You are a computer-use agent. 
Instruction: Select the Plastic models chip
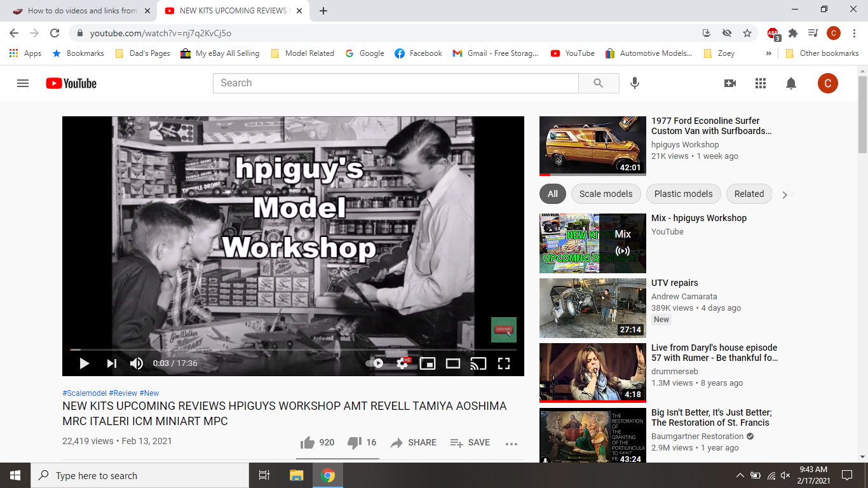684,194
